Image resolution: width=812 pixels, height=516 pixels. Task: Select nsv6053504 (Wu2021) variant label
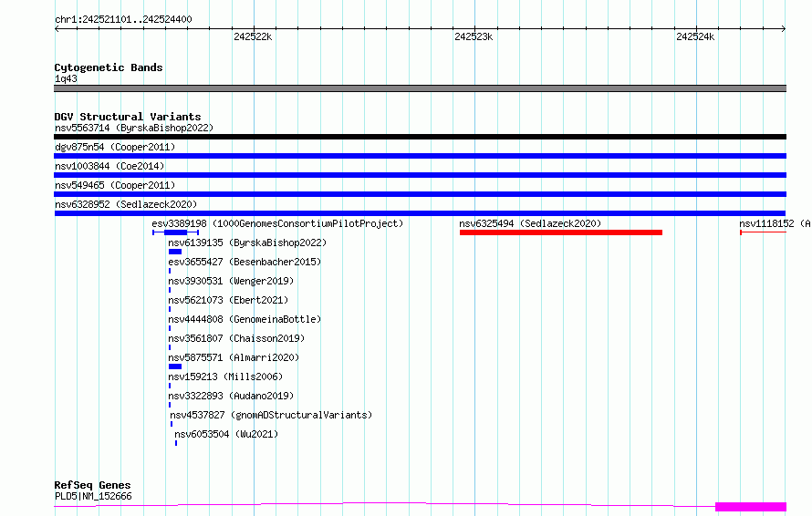[x=226, y=434]
